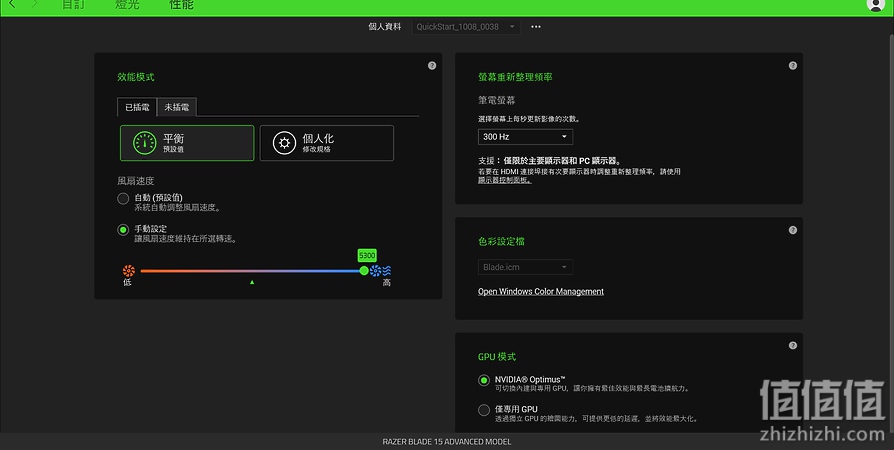Screen dimensions: 894x450
Task: Click the 效能模式 heading
Action: tap(136, 77)
